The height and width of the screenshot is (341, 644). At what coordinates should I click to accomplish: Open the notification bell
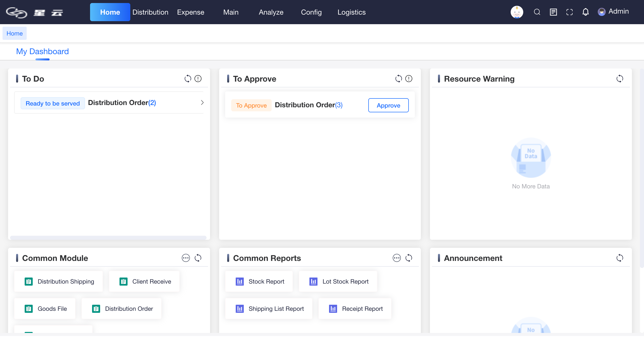(585, 12)
